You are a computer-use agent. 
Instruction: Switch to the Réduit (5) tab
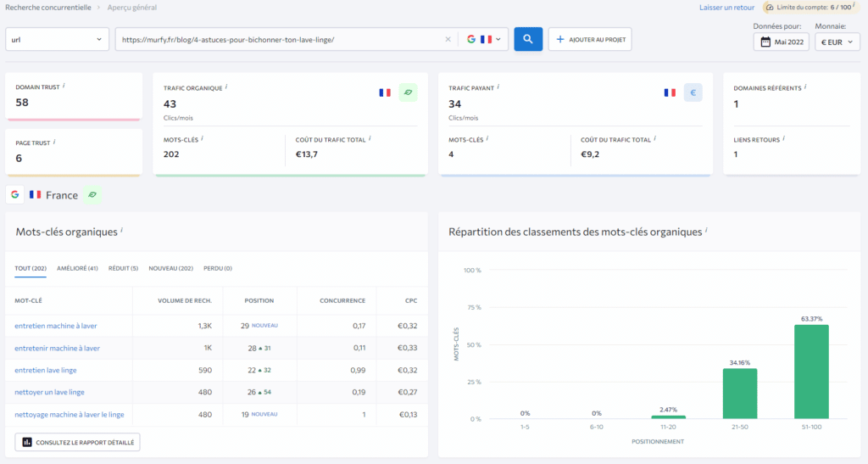123,268
